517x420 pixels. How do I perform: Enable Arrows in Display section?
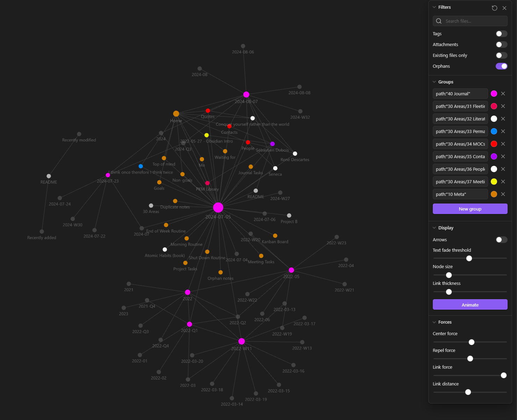click(x=501, y=240)
